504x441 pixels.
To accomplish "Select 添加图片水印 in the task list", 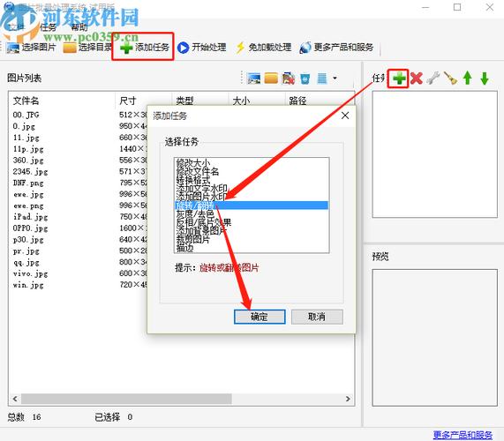I will 252,197.
